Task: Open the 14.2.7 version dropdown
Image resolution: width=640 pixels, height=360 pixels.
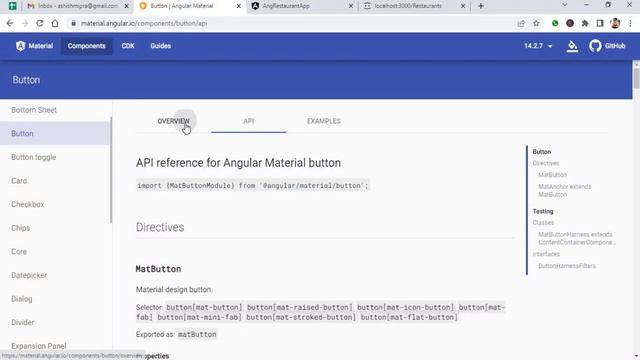Action: point(538,46)
